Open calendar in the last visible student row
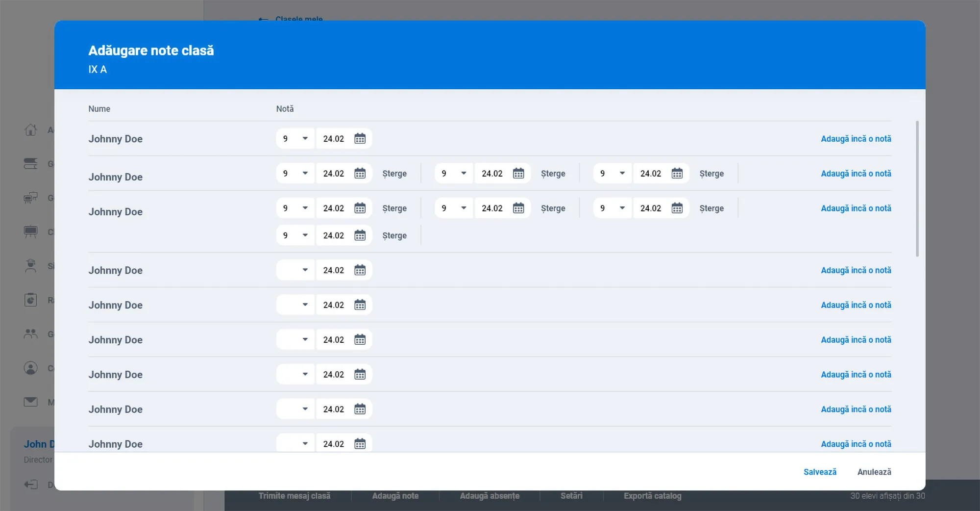 360,444
